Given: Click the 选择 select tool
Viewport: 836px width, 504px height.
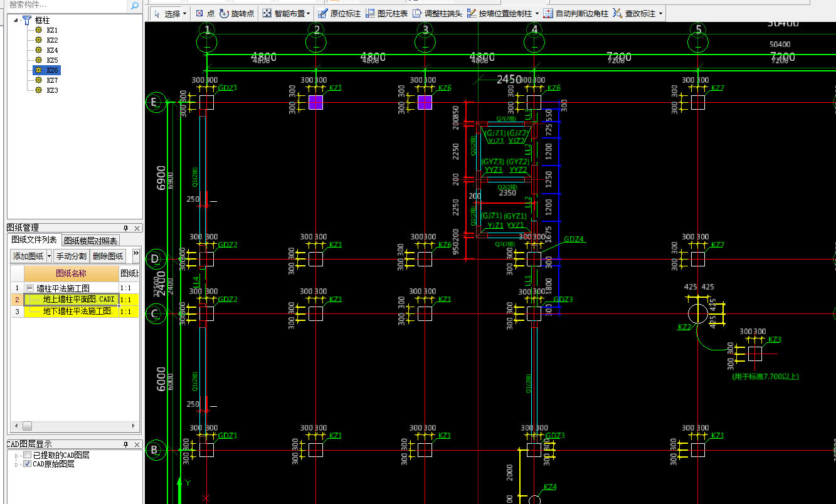Looking at the screenshot, I should click(166, 13).
